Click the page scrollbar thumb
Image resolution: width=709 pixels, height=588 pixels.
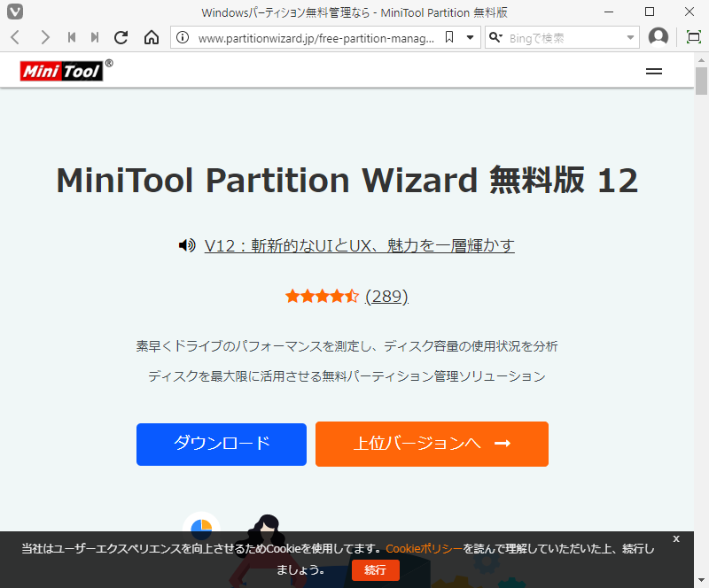pos(701,81)
